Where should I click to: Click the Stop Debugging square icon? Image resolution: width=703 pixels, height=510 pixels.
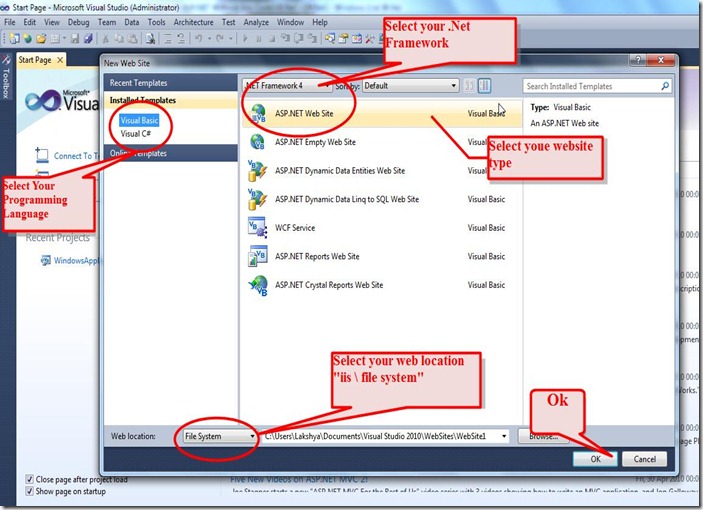coord(272,39)
